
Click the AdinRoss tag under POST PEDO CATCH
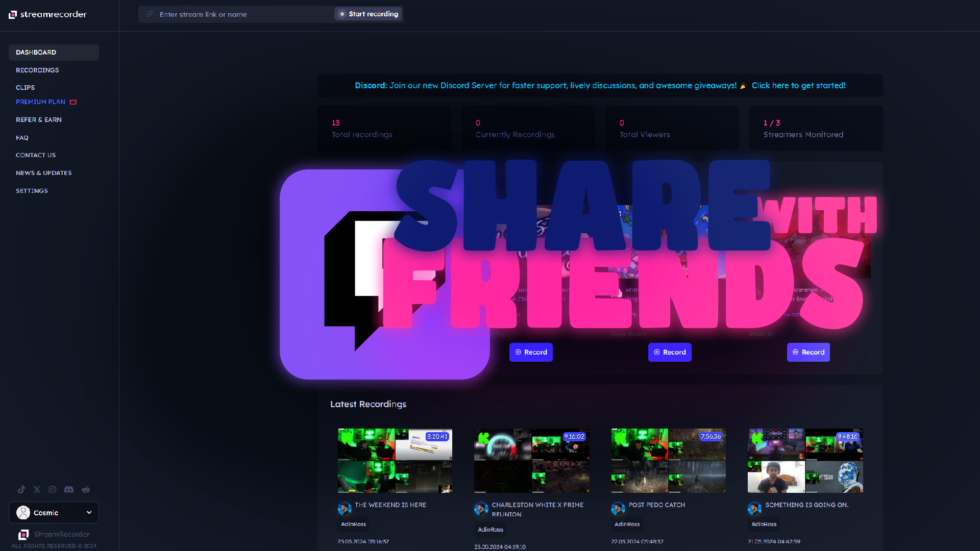[x=627, y=524]
